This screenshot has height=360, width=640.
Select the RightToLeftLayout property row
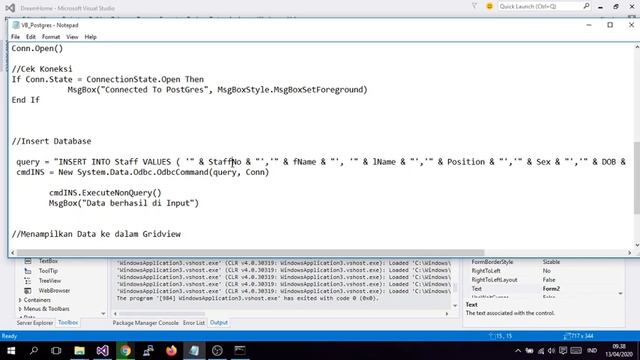pyautogui.click(x=545, y=280)
